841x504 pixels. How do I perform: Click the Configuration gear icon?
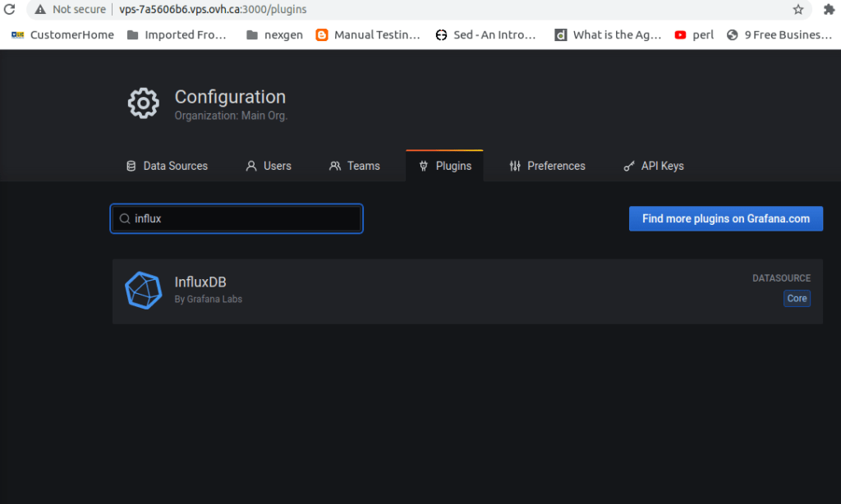point(143,103)
